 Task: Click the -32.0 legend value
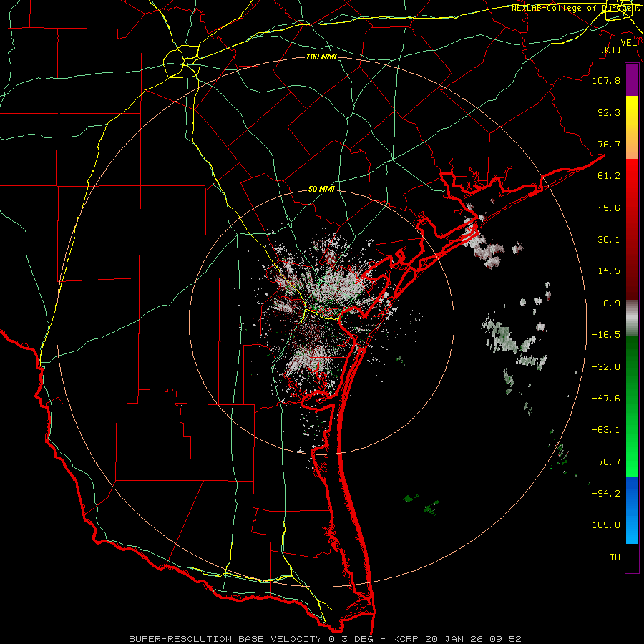click(x=606, y=367)
